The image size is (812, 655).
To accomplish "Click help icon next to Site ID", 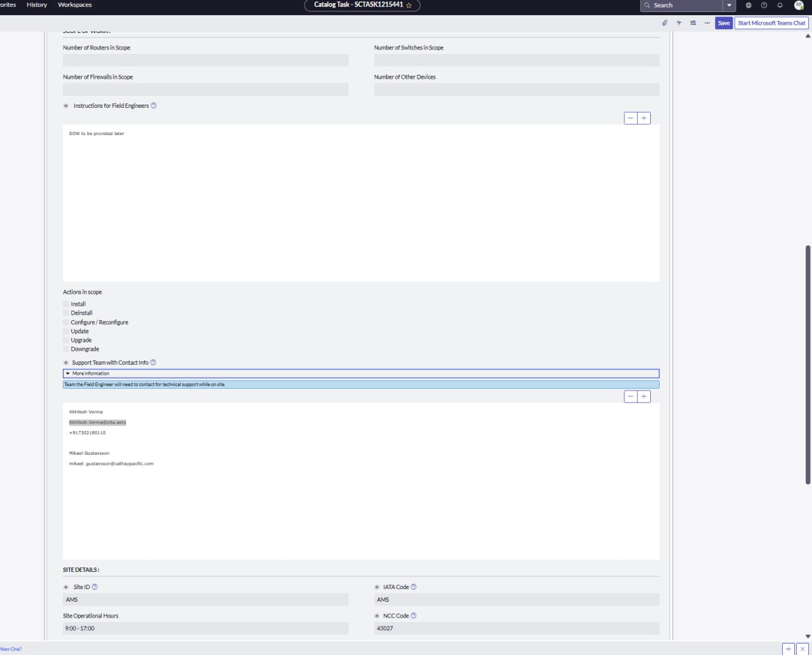I will (x=95, y=587).
